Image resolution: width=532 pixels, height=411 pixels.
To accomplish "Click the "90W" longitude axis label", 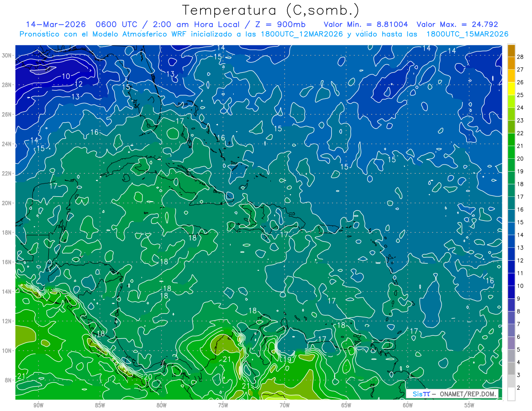I will [39, 405].
